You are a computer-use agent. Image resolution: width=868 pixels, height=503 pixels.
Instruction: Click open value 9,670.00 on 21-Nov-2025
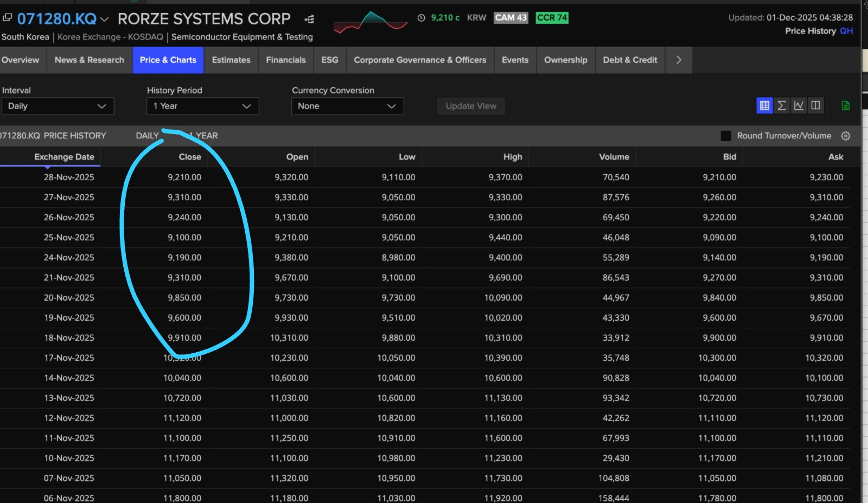pos(291,277)
